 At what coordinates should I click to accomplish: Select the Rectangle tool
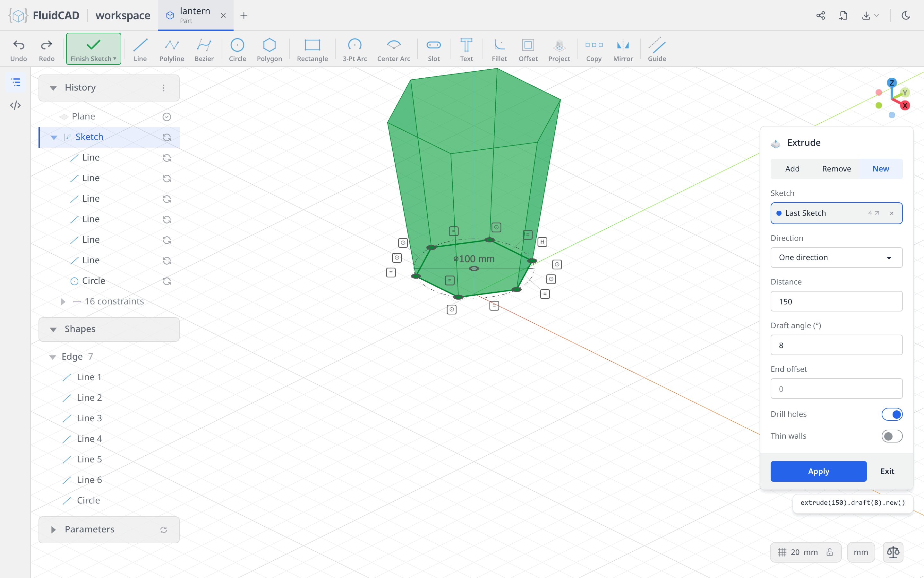[x=312, y=49]
